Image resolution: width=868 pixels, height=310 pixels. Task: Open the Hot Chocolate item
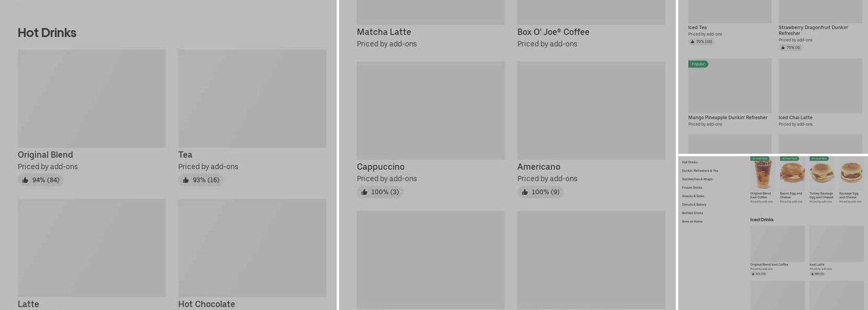click(206, 304)
